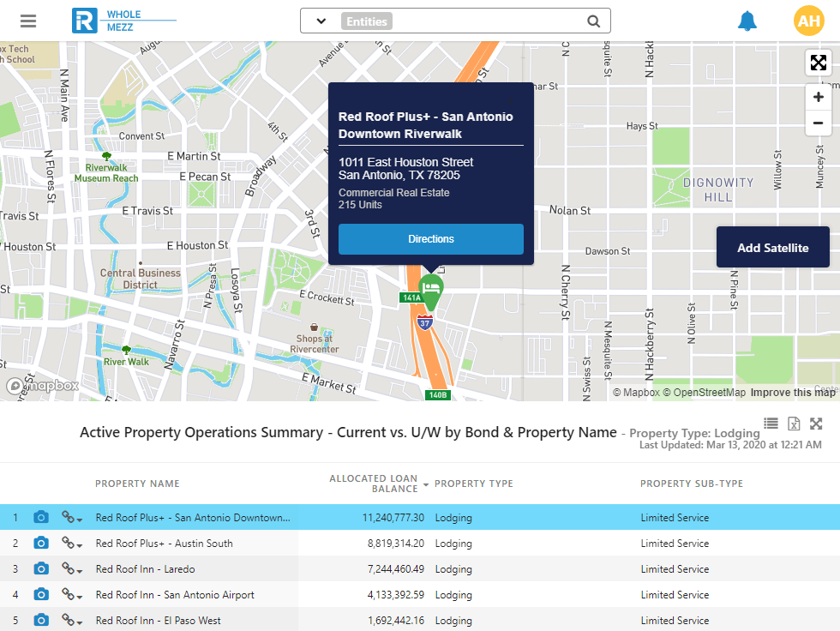Screen dimensions: 840x631
Task: Click loan balance 11,240,777.30
Action: pos(393,518)
